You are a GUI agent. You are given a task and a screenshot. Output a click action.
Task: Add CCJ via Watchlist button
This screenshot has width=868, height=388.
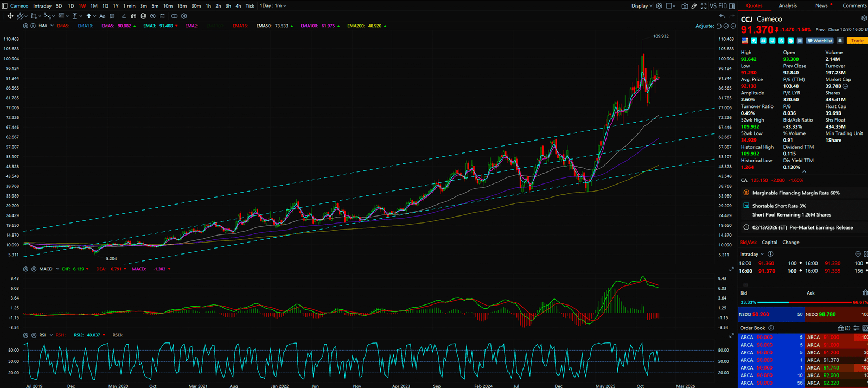820,41
